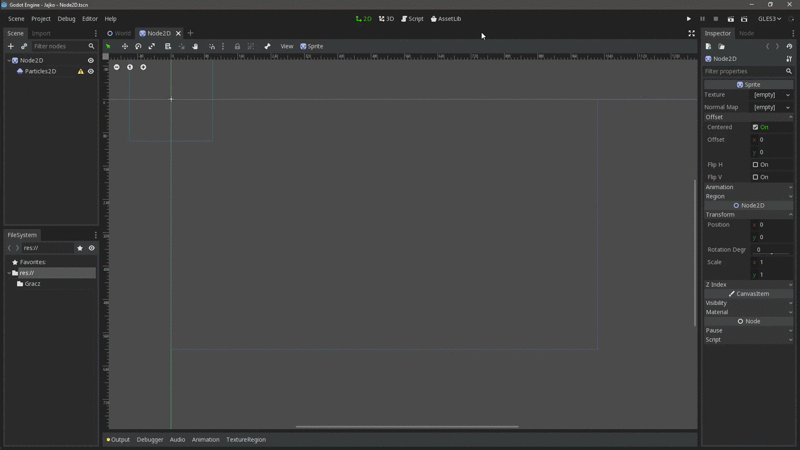Open snapping options three-dot menu

(x=223, y=46)
